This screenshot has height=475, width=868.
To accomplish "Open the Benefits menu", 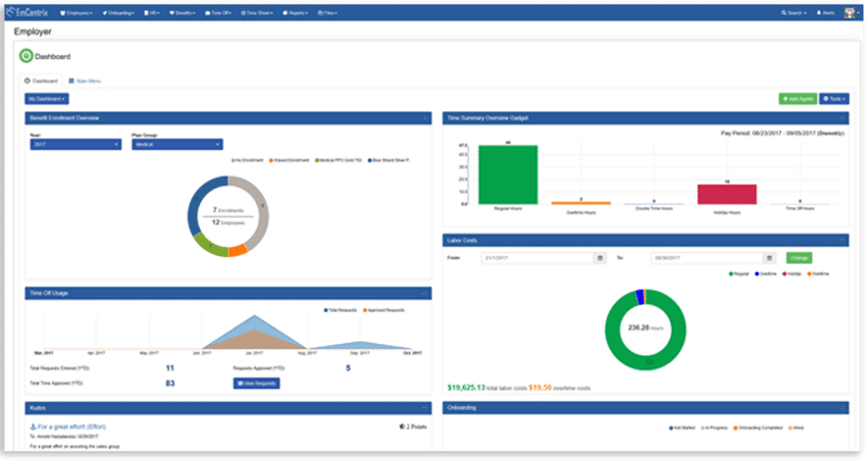I will (182, 13).
